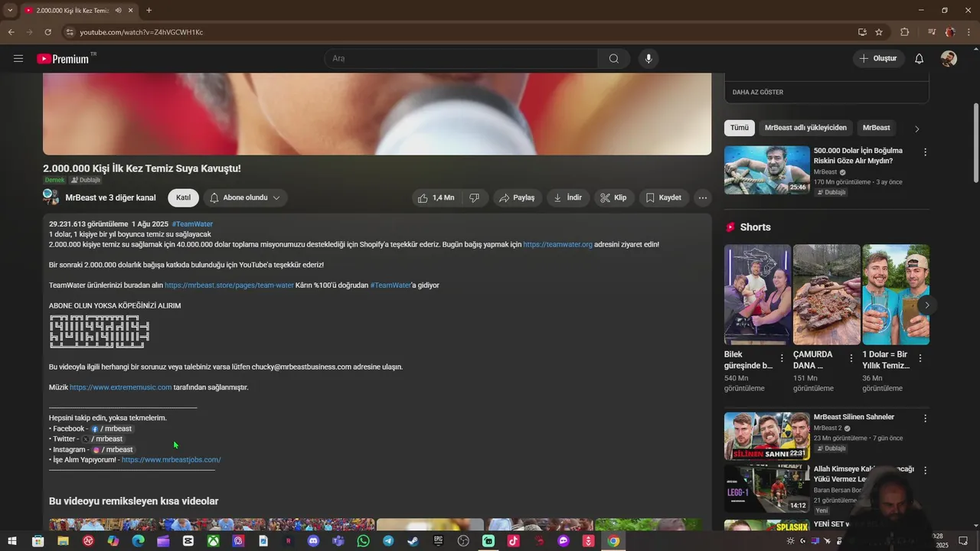Open options for 'ÇAMURDA DANA' short
This screenshot has height=551, width=980.
coord(851,358)
